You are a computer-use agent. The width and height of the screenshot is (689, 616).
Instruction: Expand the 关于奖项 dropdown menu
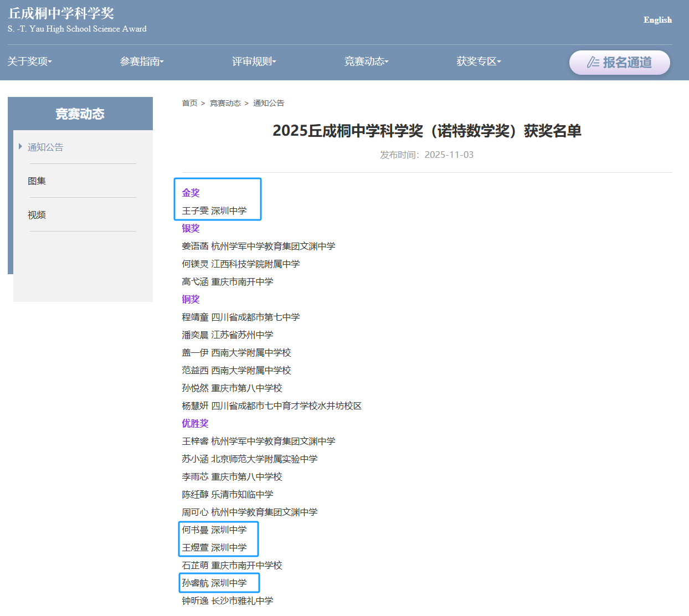(x=29, y=61)
